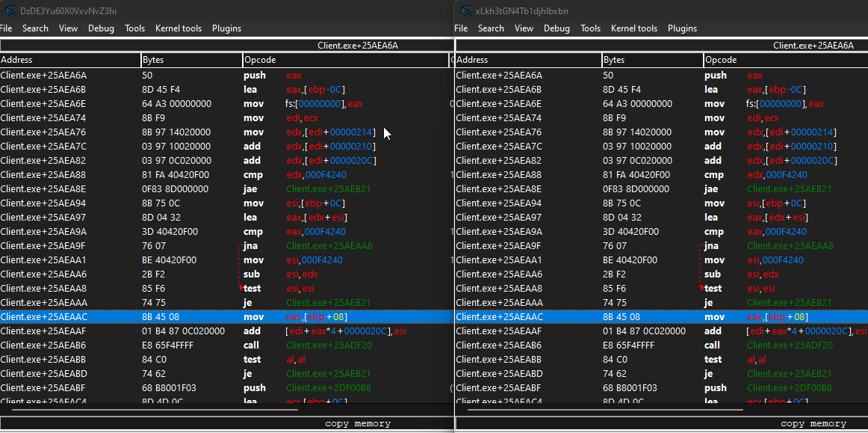Open the Search menu in left window
The width and height of the screenshot is (868, 433).
tap(35, 28)
